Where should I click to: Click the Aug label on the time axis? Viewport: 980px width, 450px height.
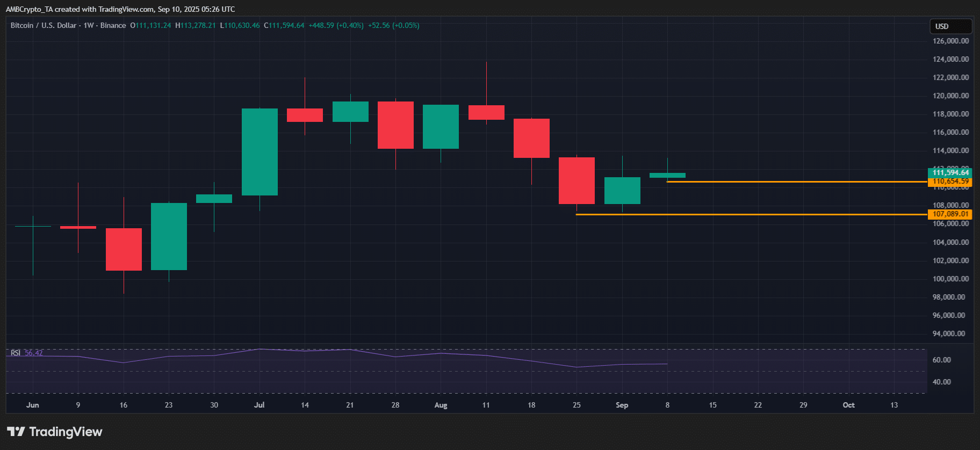[x=441, y=405]
